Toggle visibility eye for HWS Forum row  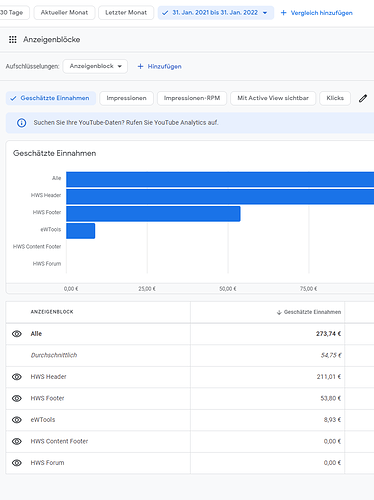(17, 463)
